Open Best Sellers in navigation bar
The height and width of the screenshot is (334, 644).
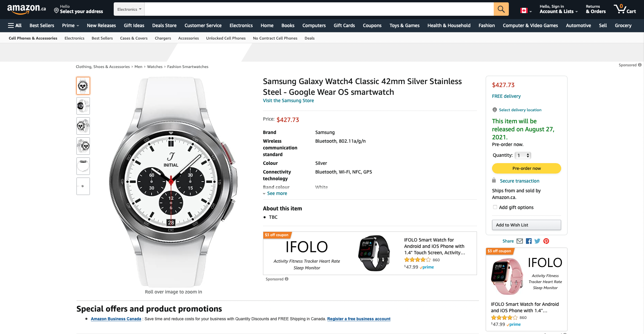pyautogui.click(x=42, y=25)
